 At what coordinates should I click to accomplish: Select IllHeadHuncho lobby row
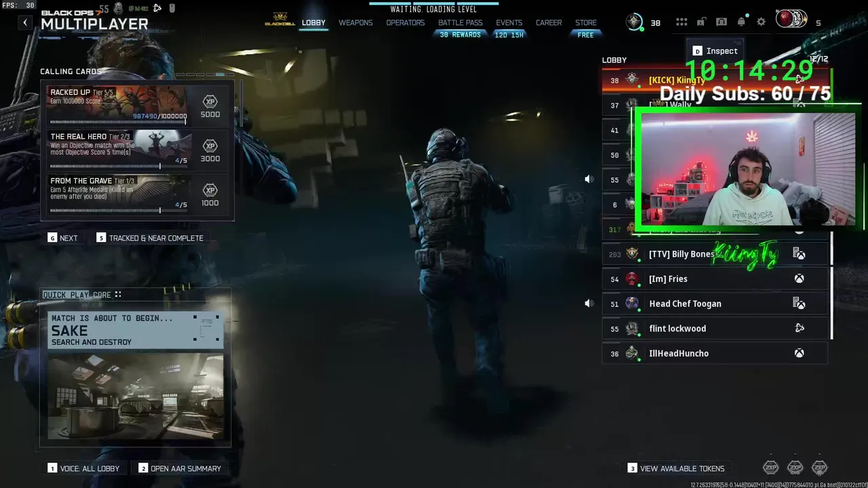coord(715,353)
